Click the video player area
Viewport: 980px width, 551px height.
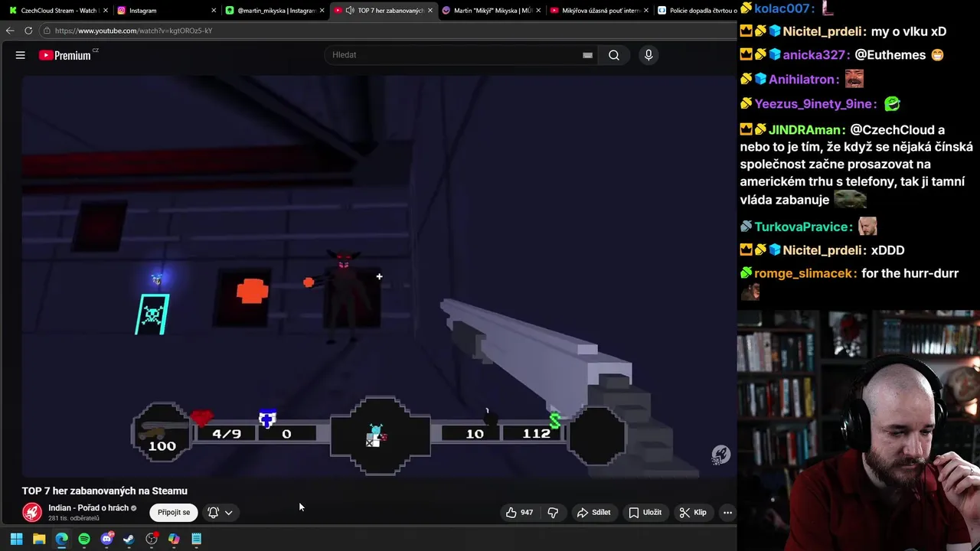[379, 275]
